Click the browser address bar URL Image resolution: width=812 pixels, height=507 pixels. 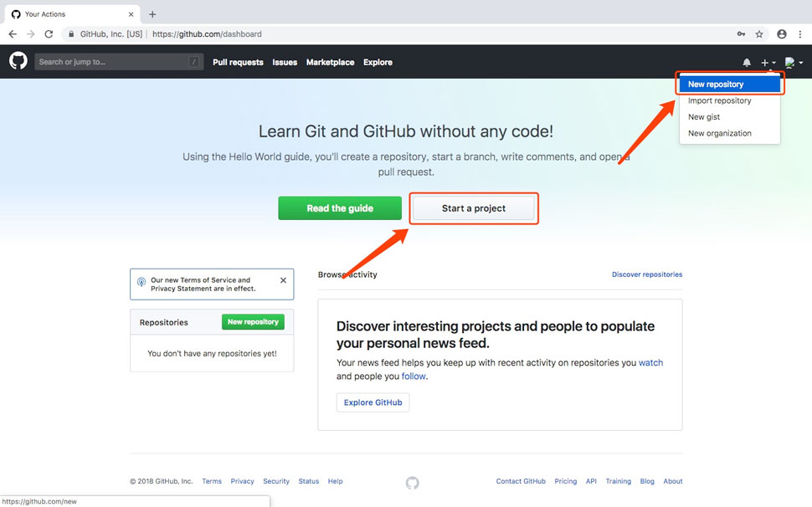click(207, 34)
